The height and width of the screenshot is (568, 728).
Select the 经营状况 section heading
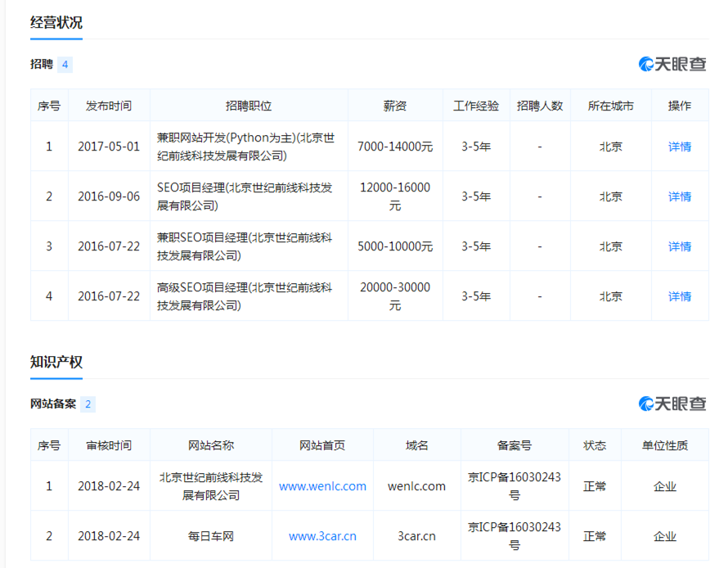[56, 22]
